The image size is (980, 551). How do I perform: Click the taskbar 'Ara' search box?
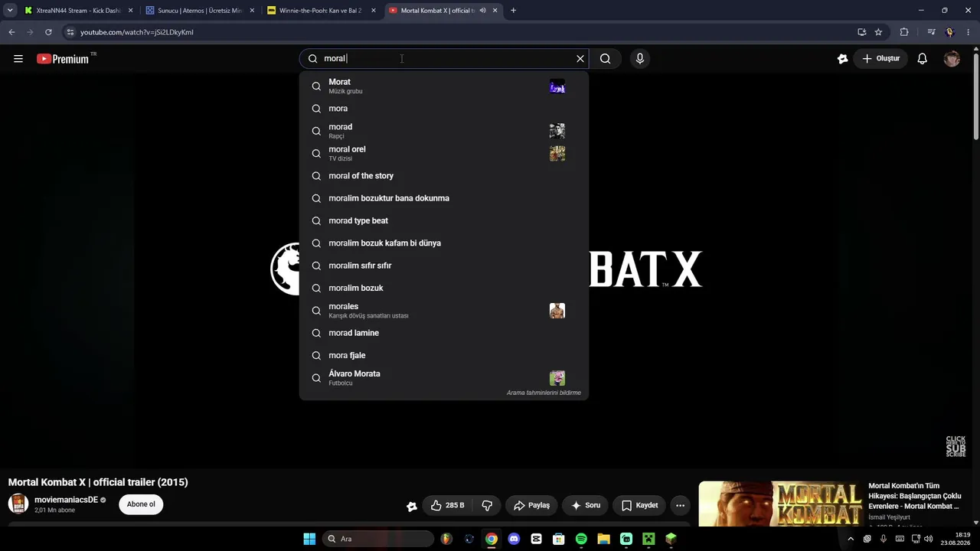point(377,539)
